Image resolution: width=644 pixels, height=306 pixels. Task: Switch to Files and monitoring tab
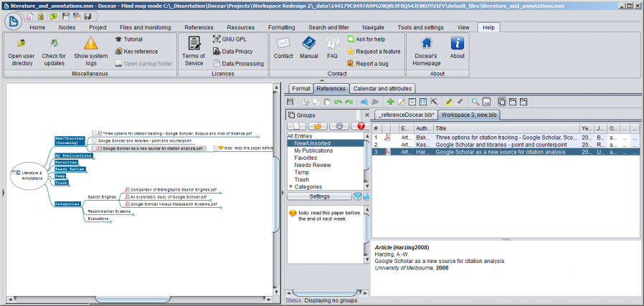pos(146,27)
